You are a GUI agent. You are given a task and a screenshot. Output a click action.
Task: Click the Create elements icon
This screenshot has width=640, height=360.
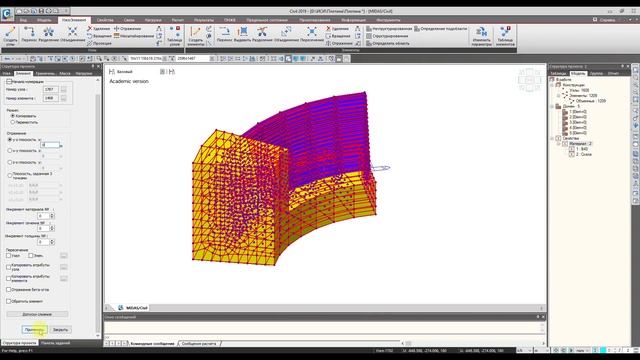pos(196,31)
